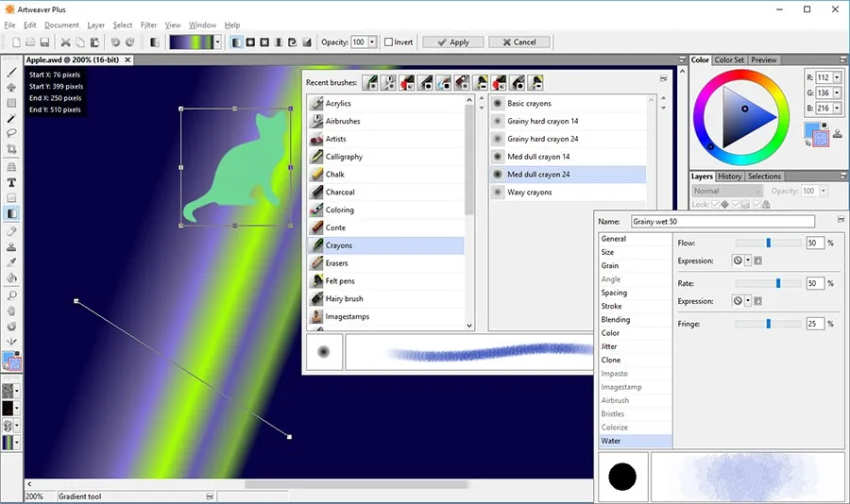Adjust the Flow slider handle
This screenshot has height=504, width=850.
tap(769, 243)
